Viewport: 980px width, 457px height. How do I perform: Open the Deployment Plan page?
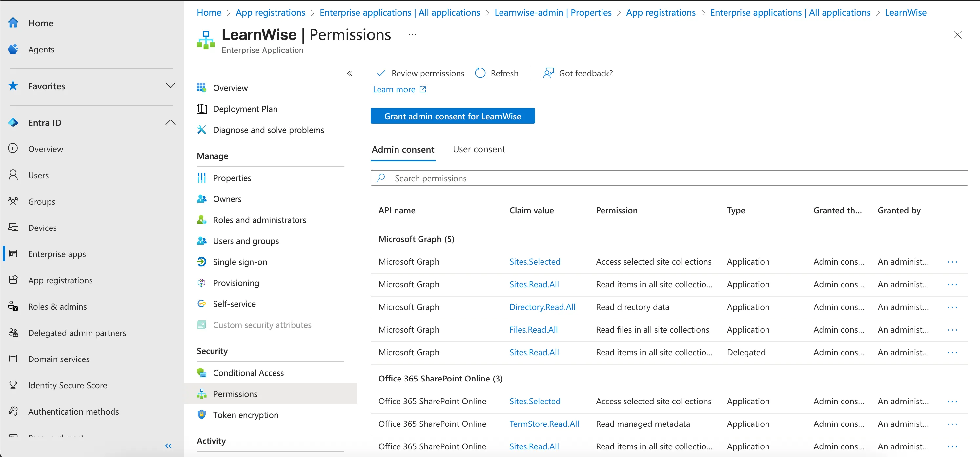tap(245, 109)
